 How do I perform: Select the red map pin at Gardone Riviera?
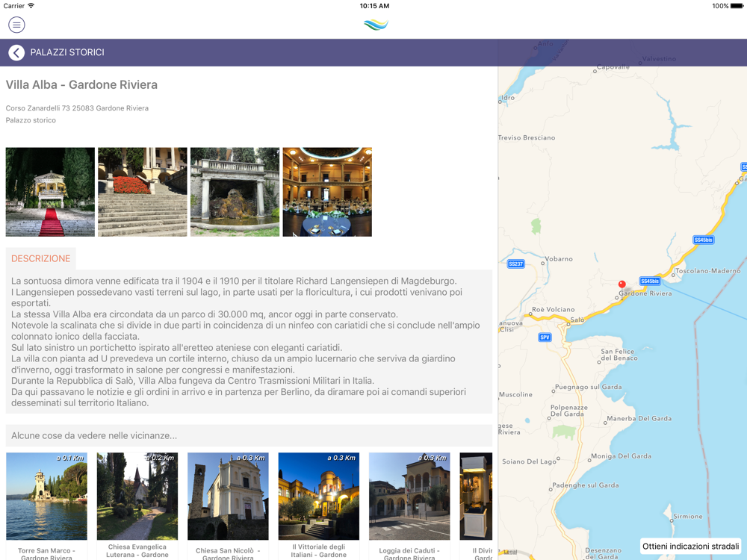(622, 284)
